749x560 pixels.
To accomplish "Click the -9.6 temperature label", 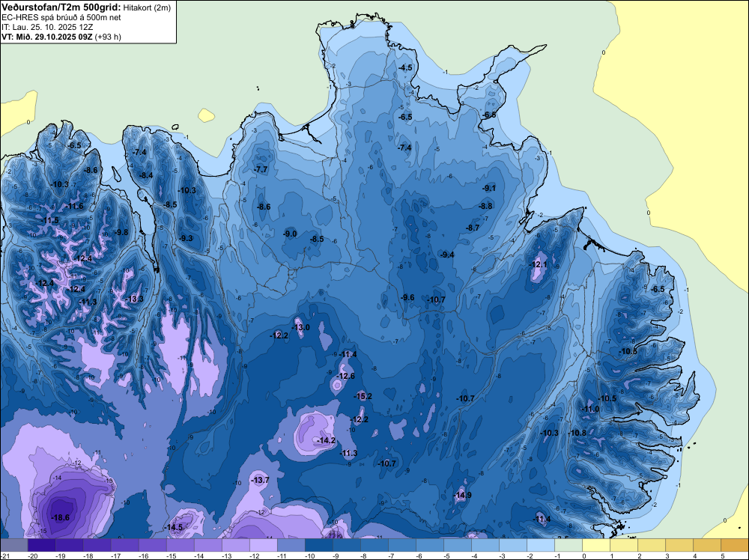I will [407, 297].
